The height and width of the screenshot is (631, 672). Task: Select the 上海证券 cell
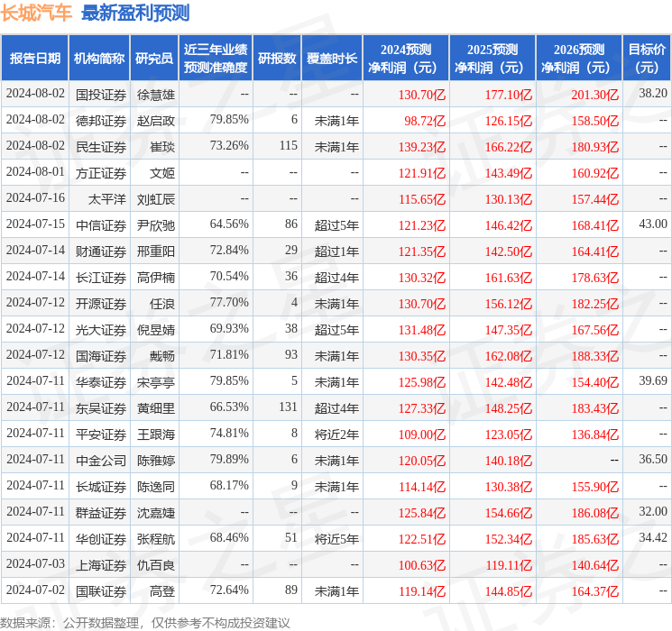click(x=101, y=565)
